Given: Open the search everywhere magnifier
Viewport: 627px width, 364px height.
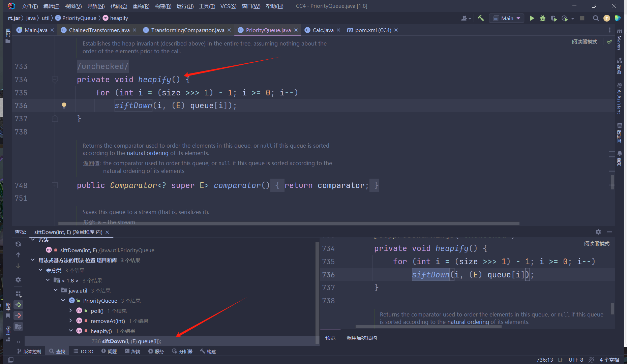Looking at the screenshot, I should 596,18.
